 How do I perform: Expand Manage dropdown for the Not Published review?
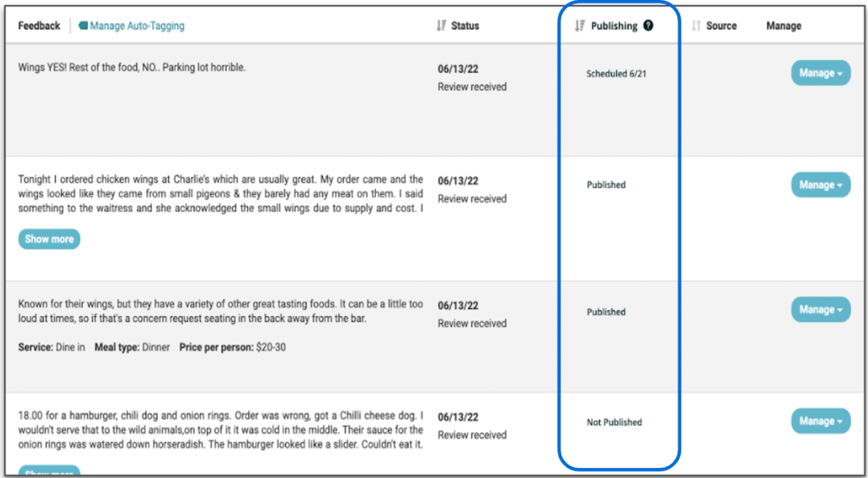point(820,421)
